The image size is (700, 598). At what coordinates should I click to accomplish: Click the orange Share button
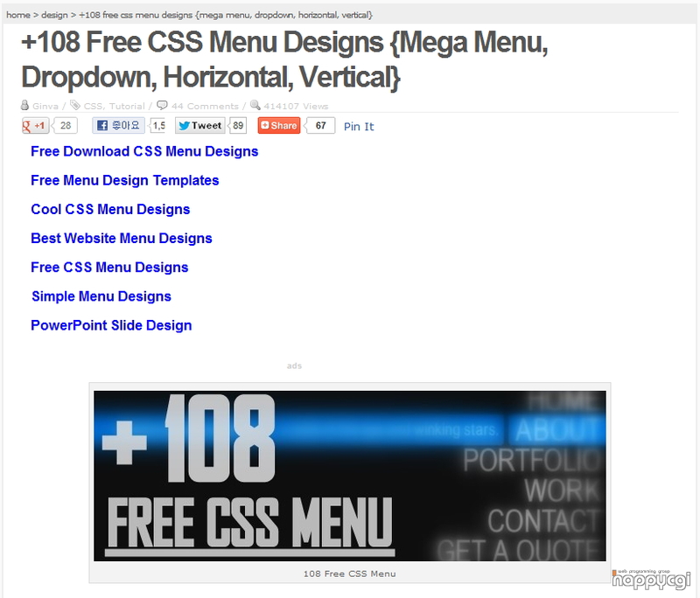[x=279, y=126]
